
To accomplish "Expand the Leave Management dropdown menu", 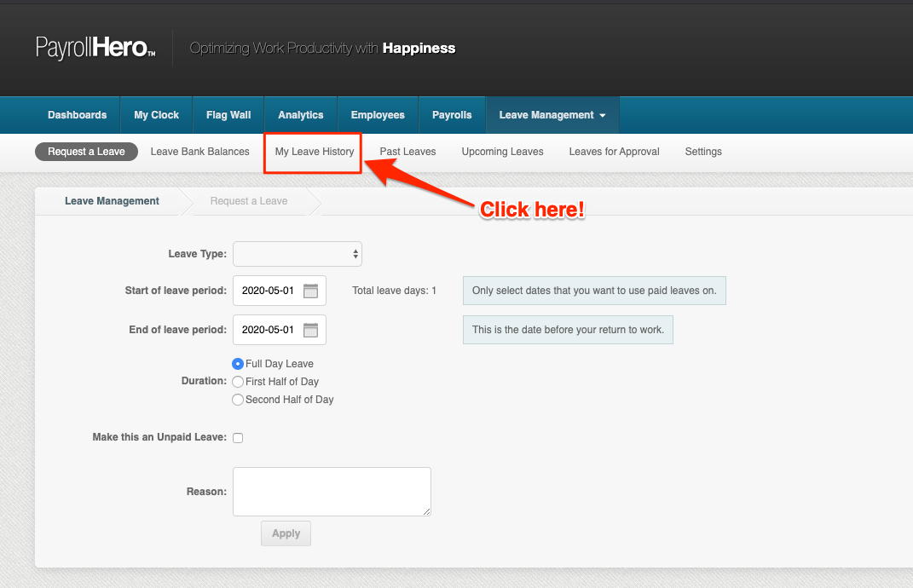I will pyautogui.click(x=552, y=115).
